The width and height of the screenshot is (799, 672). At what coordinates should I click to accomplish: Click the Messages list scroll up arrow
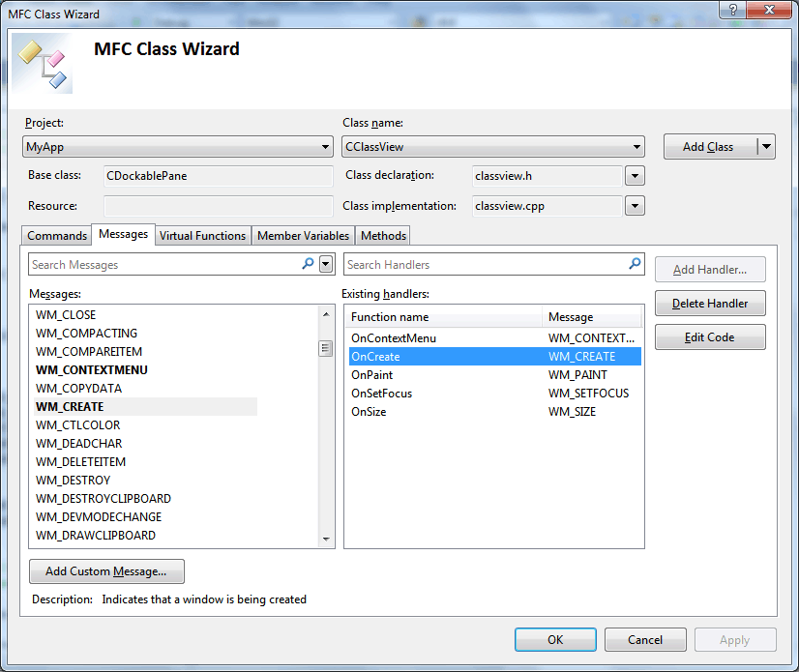click(x=326, y=314)
